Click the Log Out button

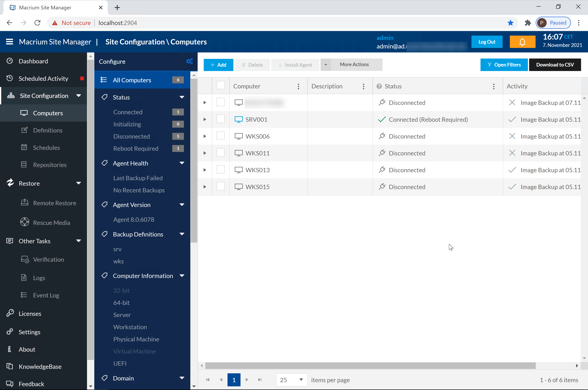487,42
